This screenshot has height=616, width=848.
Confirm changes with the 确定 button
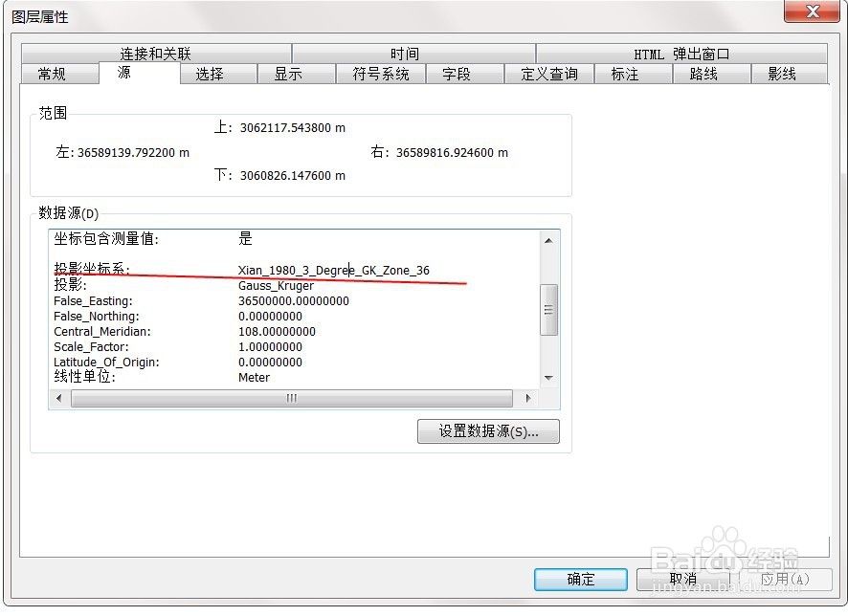click(580, 579)
